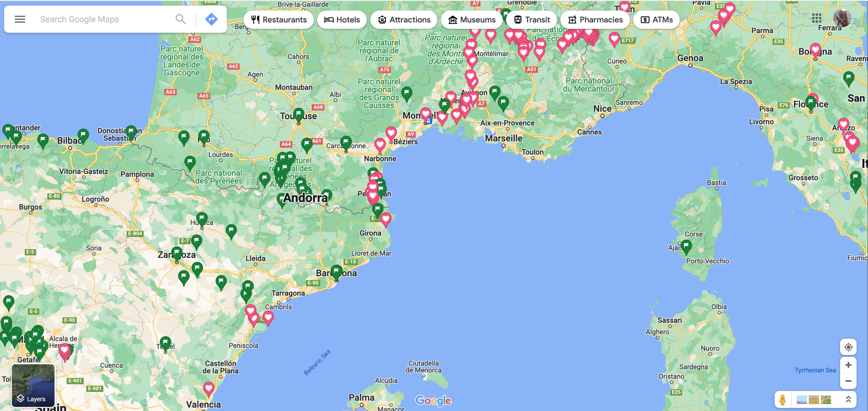The height and width of the screenshot is (411, 868).
Task: Choose the Museums chip
Action: click(x=472, y=20)
